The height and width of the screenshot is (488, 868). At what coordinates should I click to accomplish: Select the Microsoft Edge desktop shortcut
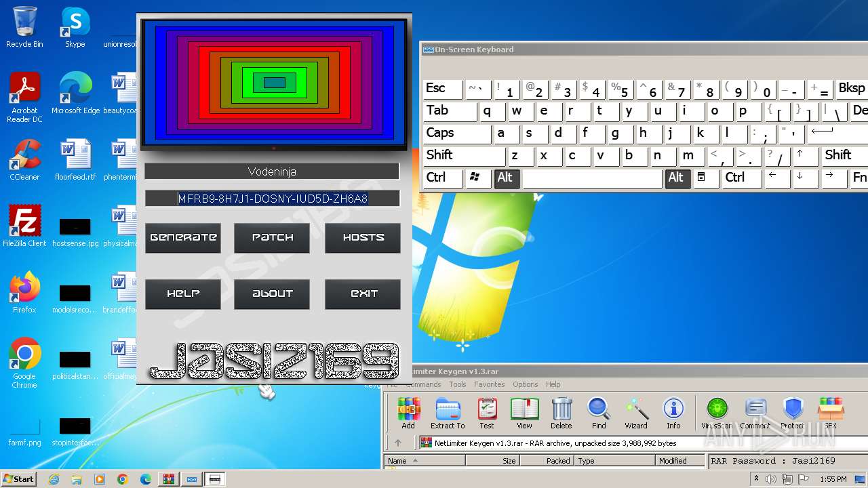(75, 94)
